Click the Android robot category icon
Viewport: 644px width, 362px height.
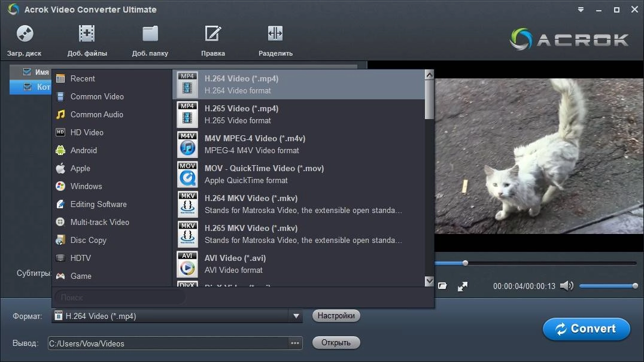point(60,150)
